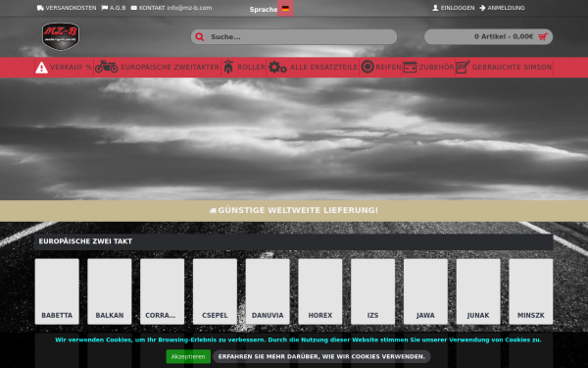Screen dimensions: 588x368
Task: Click the motorcycle icon in the red menu
Action: tap(107, 67)
